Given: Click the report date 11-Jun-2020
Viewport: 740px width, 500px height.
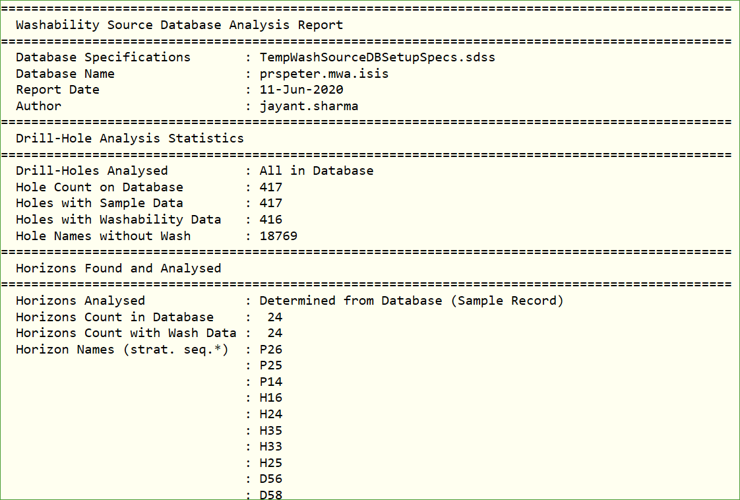Looking at the screenshot, I should tap(301, 89).
